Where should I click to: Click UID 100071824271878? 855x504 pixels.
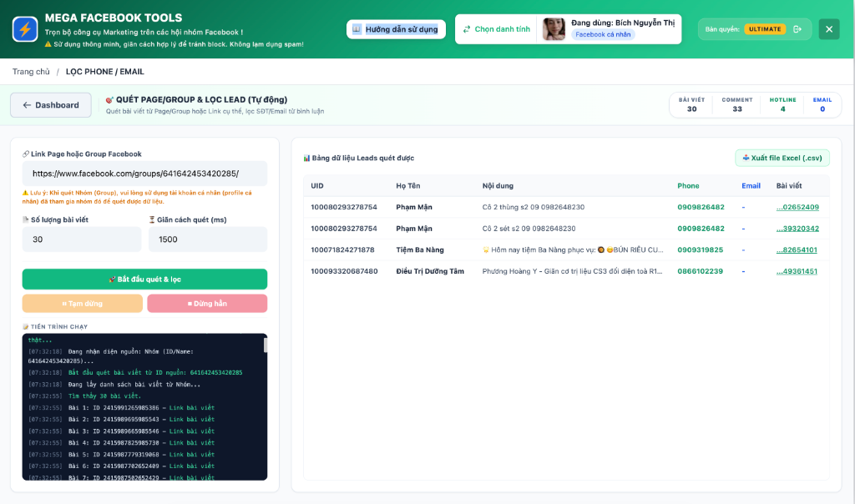click(342, 249)
